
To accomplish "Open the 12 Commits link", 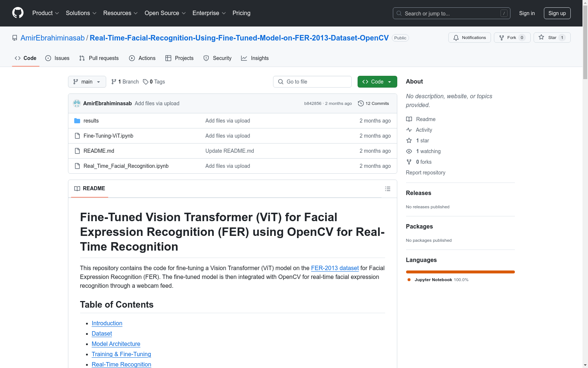I will (x=373, y=103).
